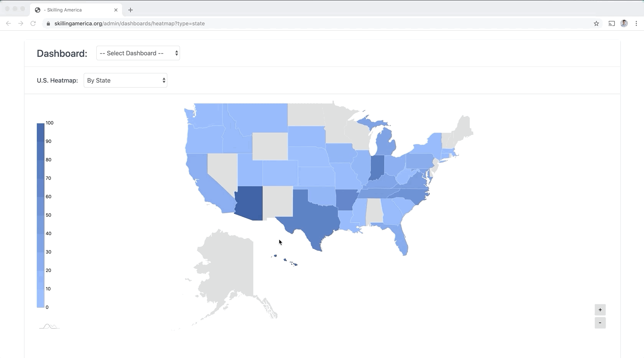Open a new tab with plus icon
The width and height of the screenshot is (644, 358).
click(x=130, y=10)
